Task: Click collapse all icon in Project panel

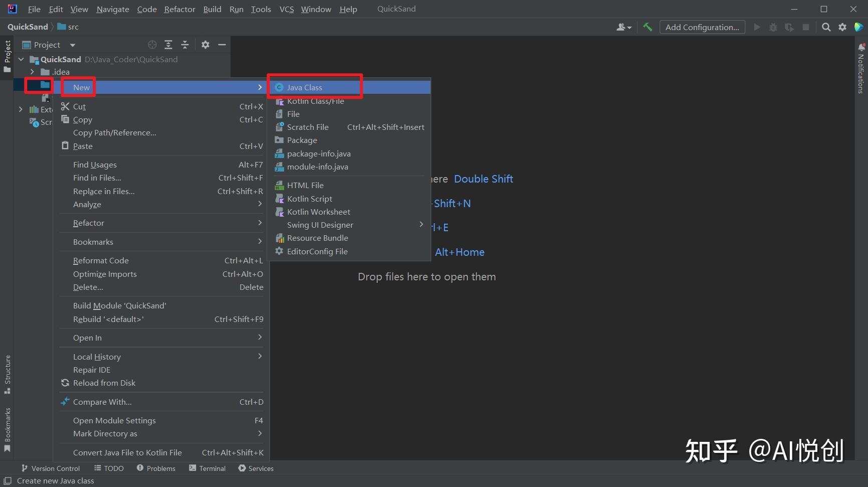Action: coord(185,45)
